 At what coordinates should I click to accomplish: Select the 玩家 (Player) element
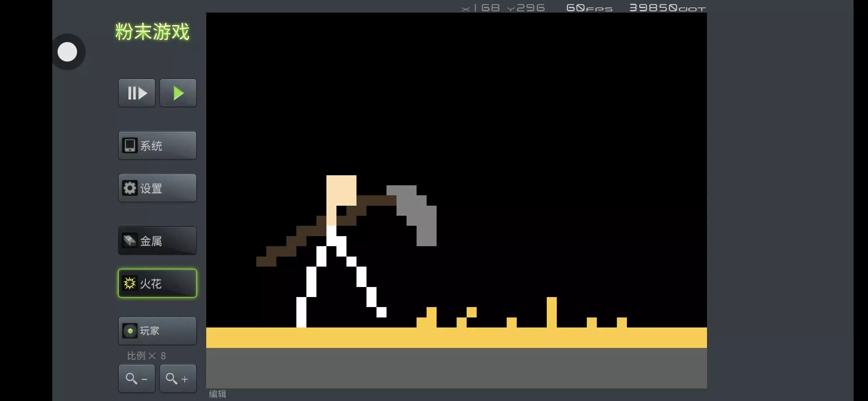[157, 331]
